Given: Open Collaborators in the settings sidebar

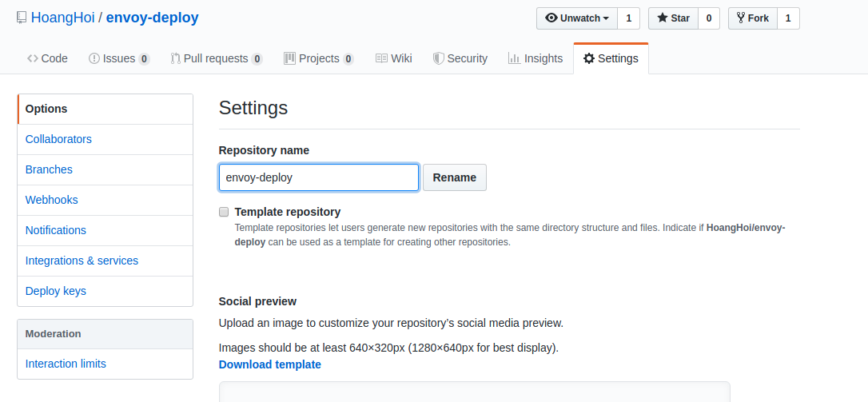Looking at the screenshot, I should coord(58,139).
